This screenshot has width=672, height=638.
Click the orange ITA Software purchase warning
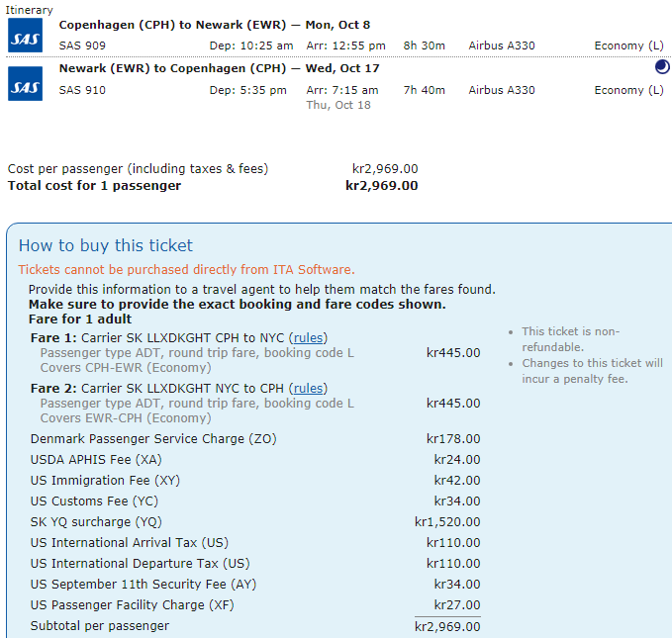point(186,269)
